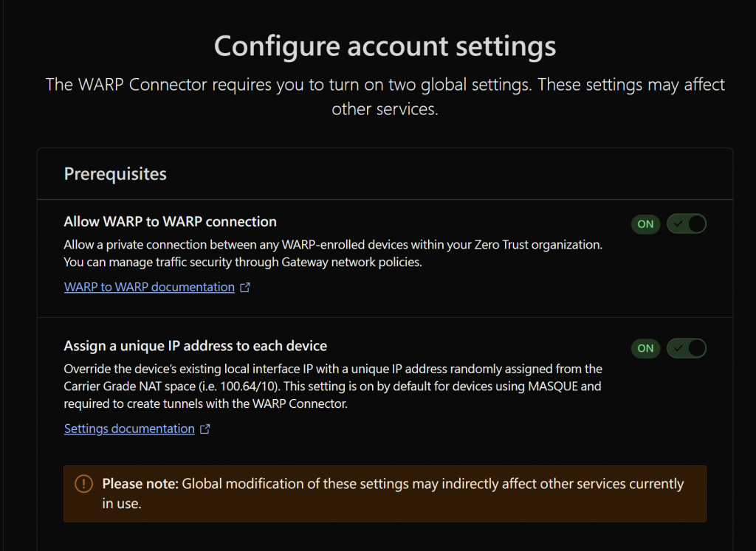Click the sentence about Zero Trust organization devices
756x551 pixels.
[x=333, y=244]
